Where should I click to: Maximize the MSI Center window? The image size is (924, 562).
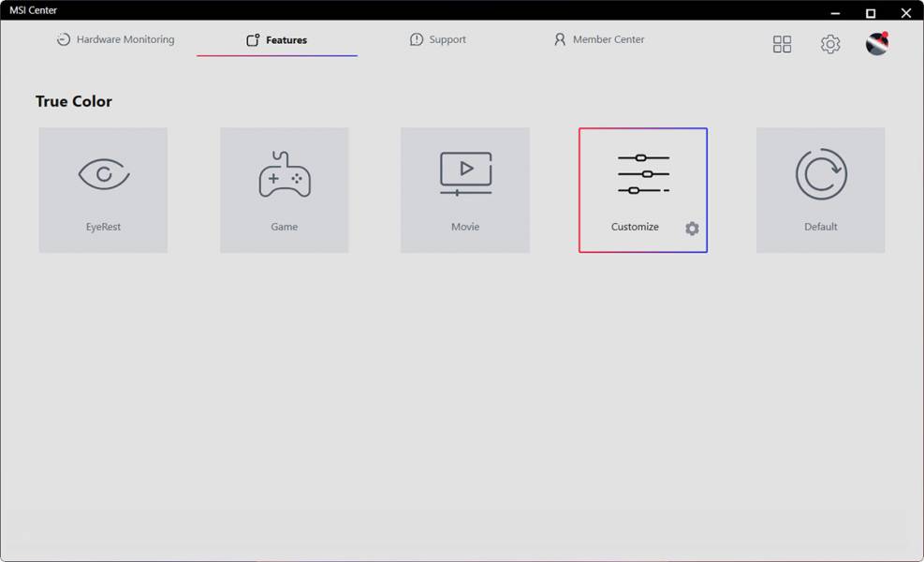[871, 13]
